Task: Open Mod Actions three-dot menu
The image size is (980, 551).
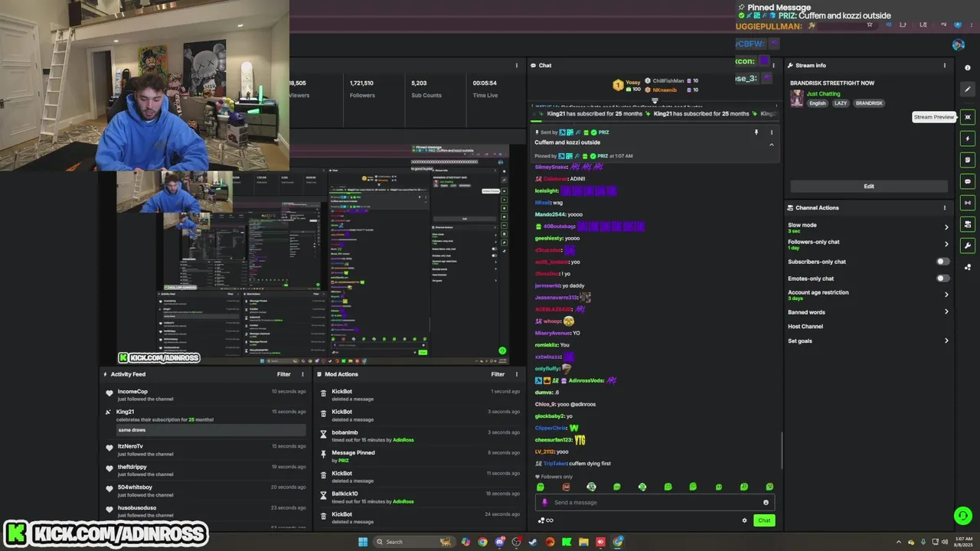Action: coord(517,374)
